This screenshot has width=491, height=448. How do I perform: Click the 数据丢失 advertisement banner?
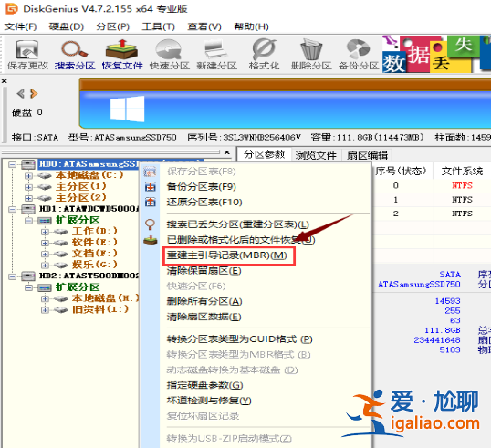pyautogui.click(x=436, y=54)
